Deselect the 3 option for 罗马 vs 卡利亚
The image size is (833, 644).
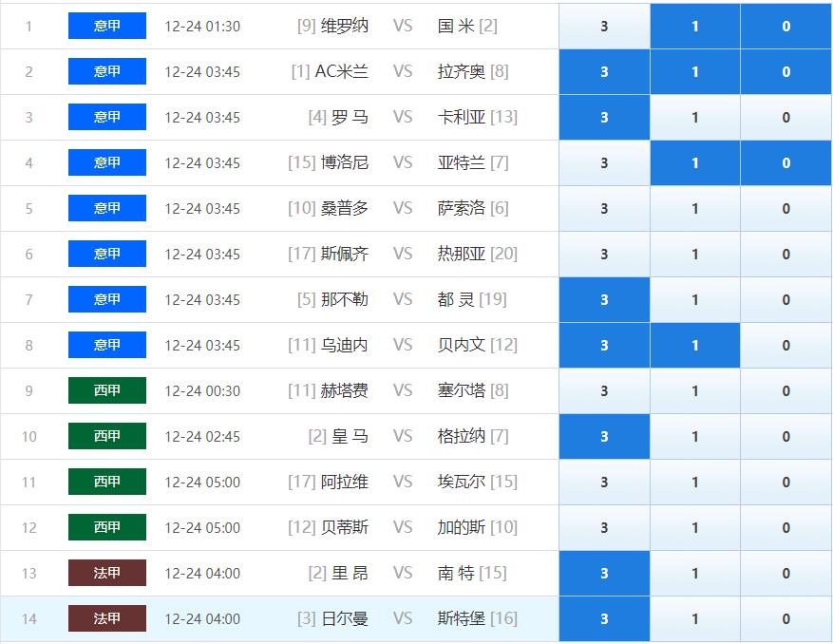tap(604, 118)
